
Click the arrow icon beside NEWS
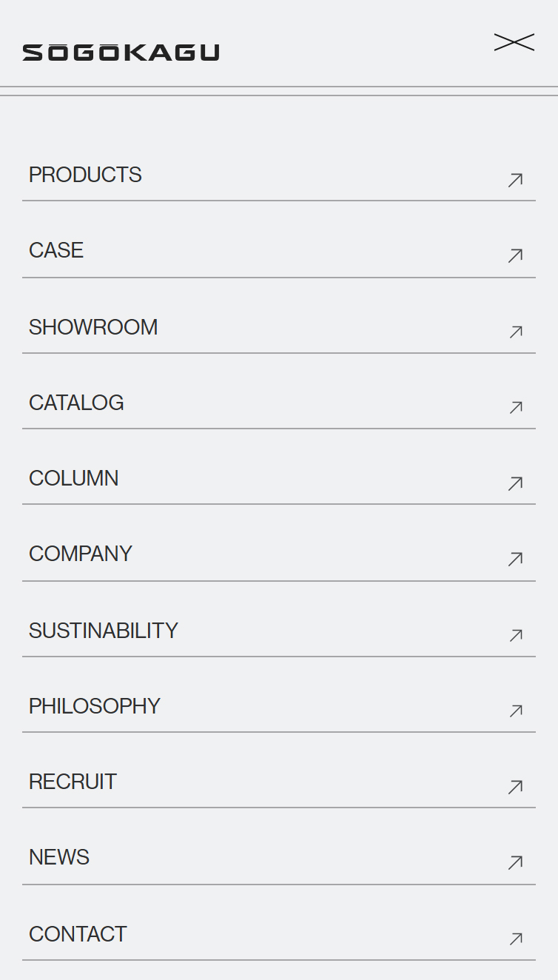point(516,862)
